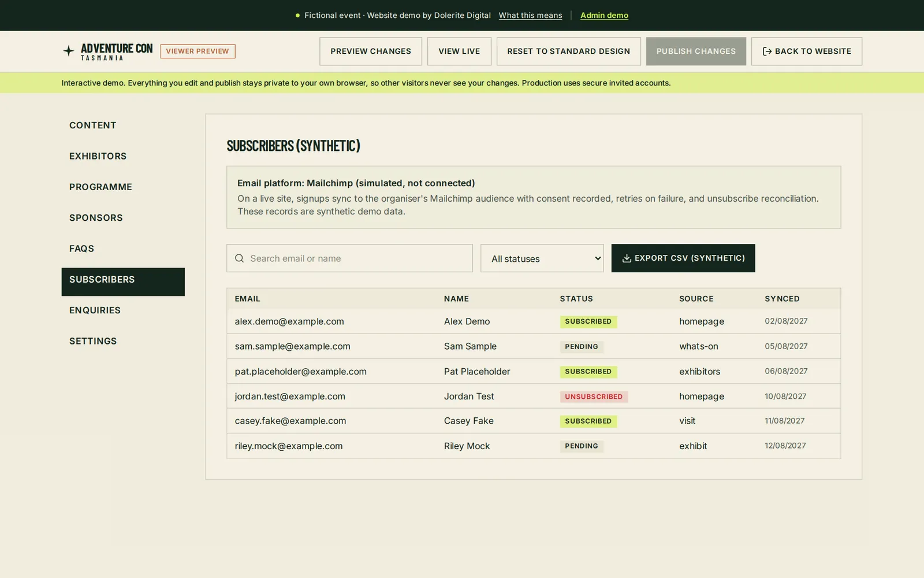Open the Programme section
This screenshot has width=924, height=578.
[123, 187]
